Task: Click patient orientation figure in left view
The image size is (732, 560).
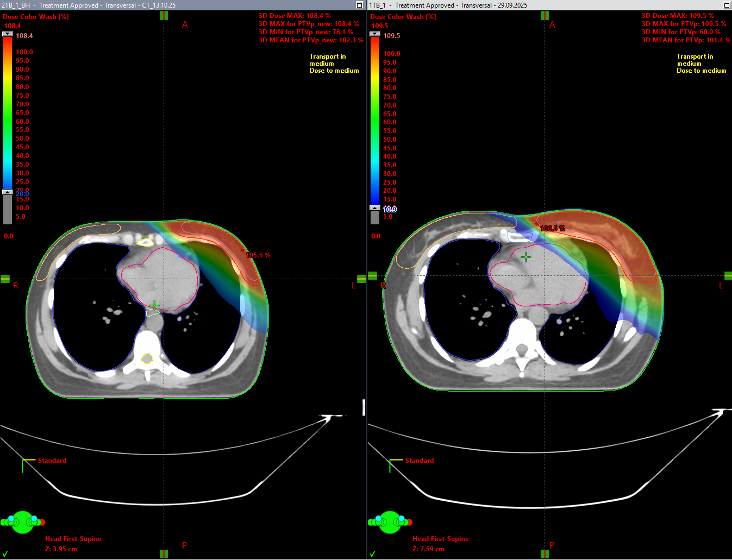Action: [x=23, y=522]
